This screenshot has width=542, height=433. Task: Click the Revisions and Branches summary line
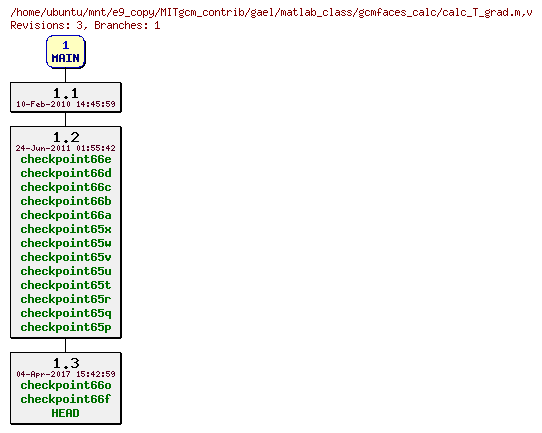pos(85,25)
